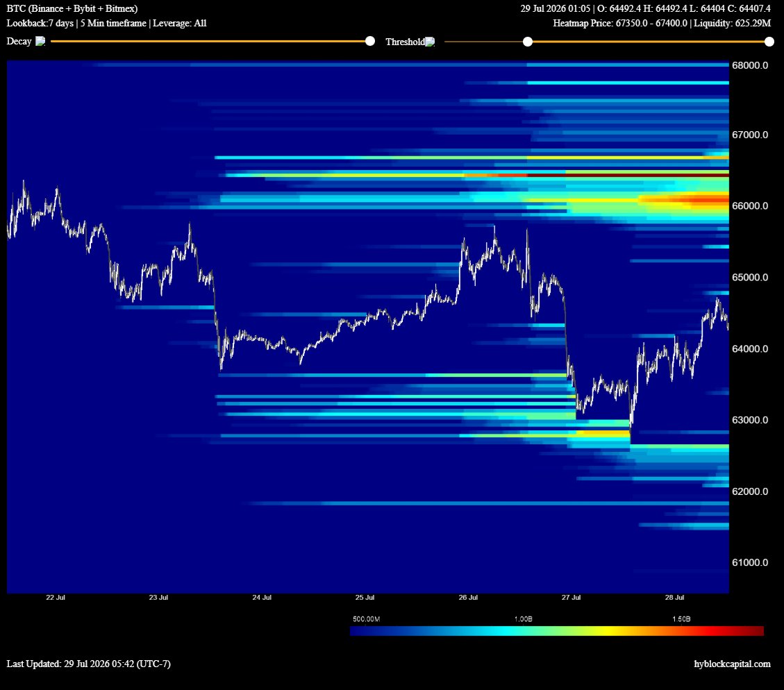
Task: Click the 66000.0 price axis label
Action: [x=750, y=206]
